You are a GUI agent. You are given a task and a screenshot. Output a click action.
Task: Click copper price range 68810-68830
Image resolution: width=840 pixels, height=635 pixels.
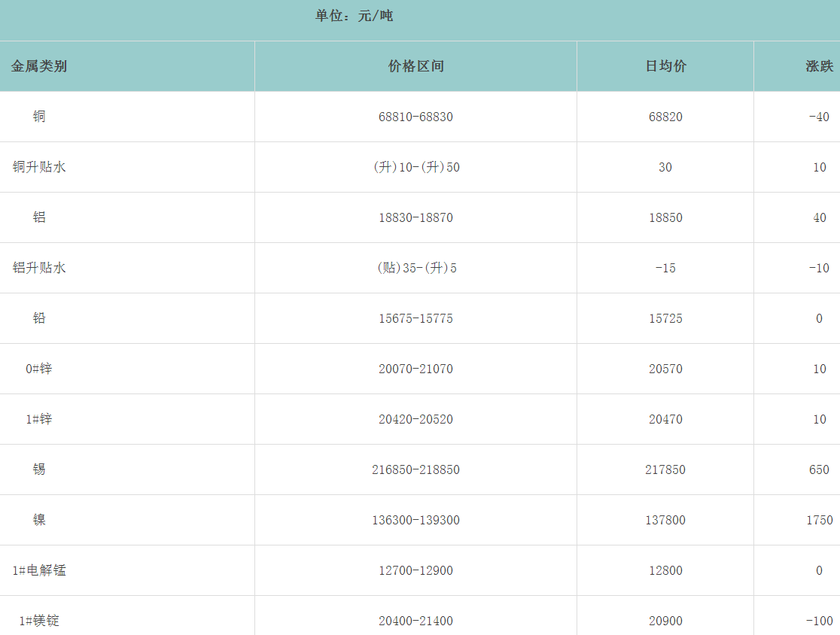415,117
